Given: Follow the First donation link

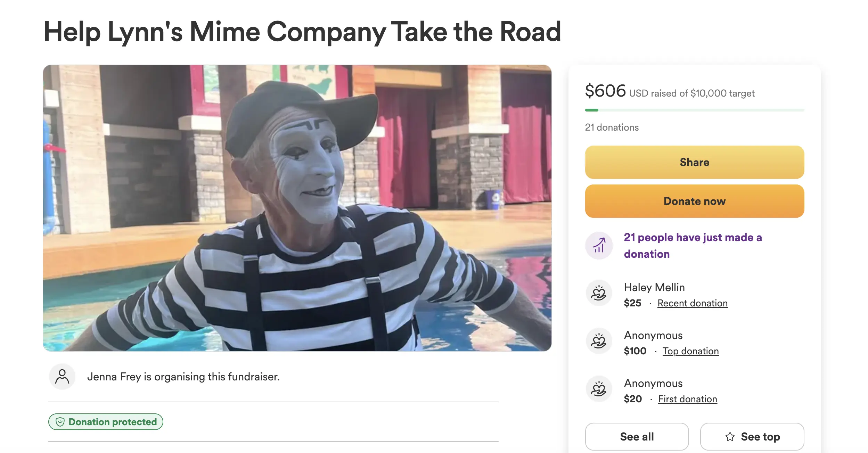Looking at the screenshot, I should click(x=687, y=399).
